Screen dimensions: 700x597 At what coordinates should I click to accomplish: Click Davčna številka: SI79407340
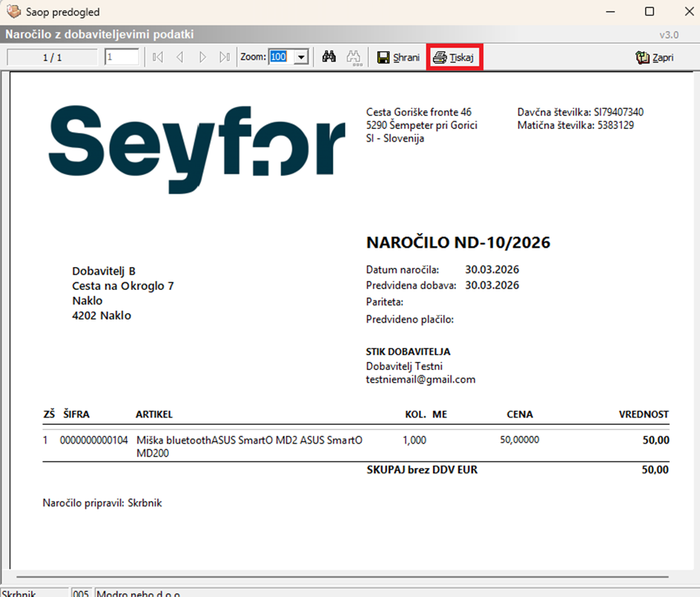coord(581,112)
